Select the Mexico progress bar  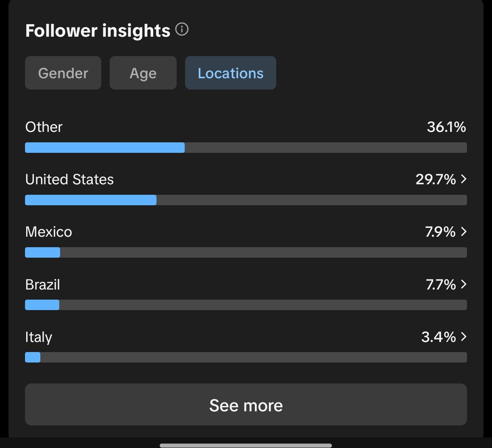click(246, 252)
